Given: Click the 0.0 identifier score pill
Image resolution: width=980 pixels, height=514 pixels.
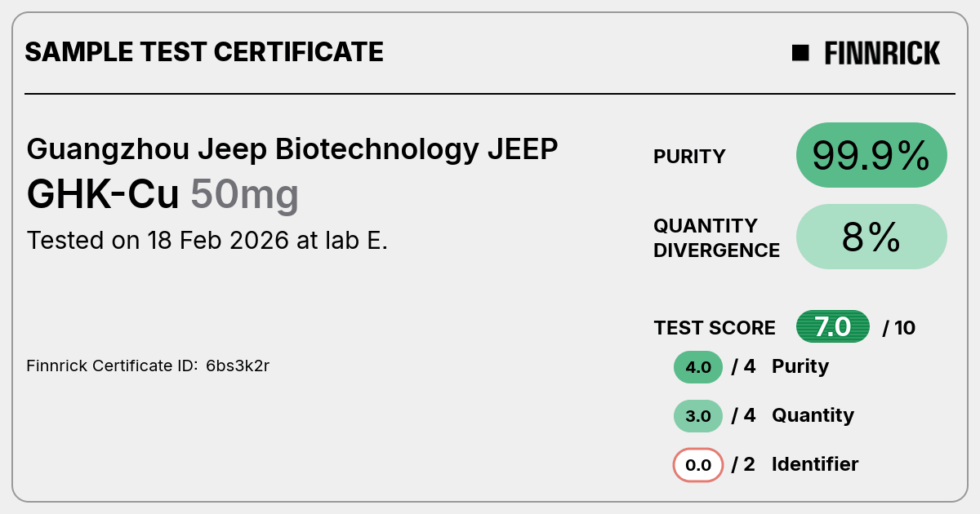Looking at the screenshot, I should (x=698, y=465).
